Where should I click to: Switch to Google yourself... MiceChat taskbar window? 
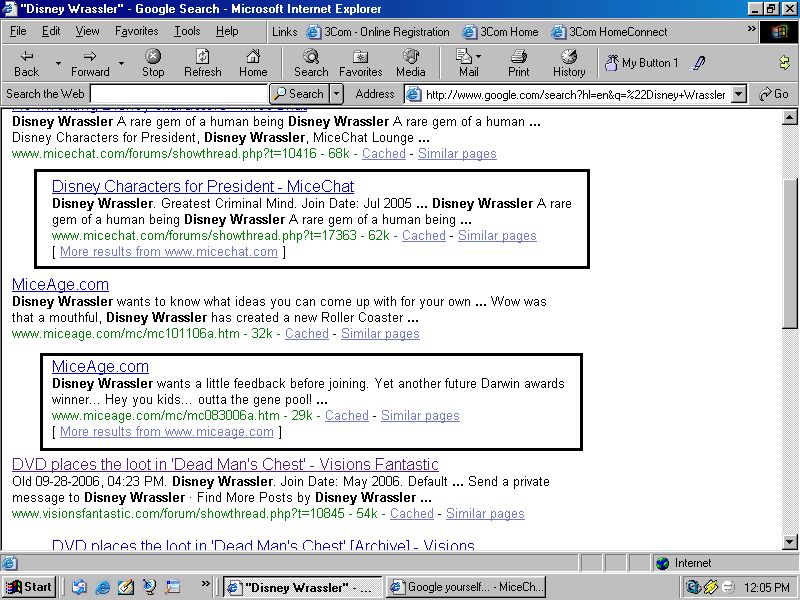point(466,587)
